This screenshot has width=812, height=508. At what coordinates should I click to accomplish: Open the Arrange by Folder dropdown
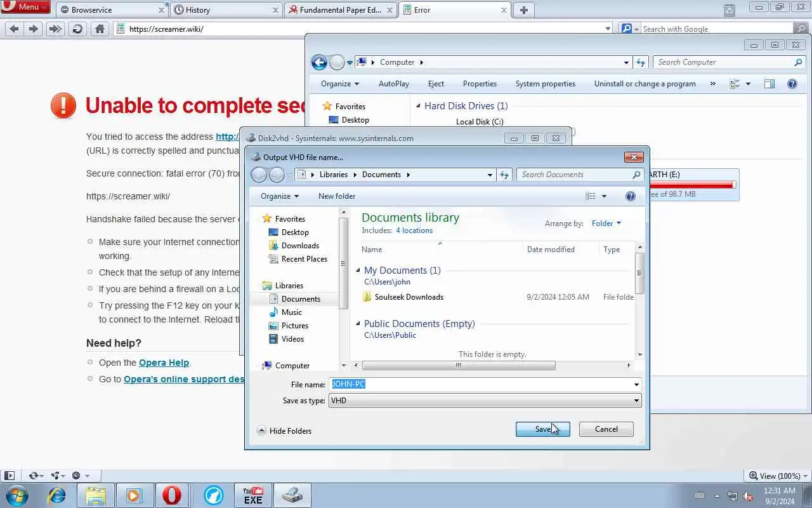[606, 224]
